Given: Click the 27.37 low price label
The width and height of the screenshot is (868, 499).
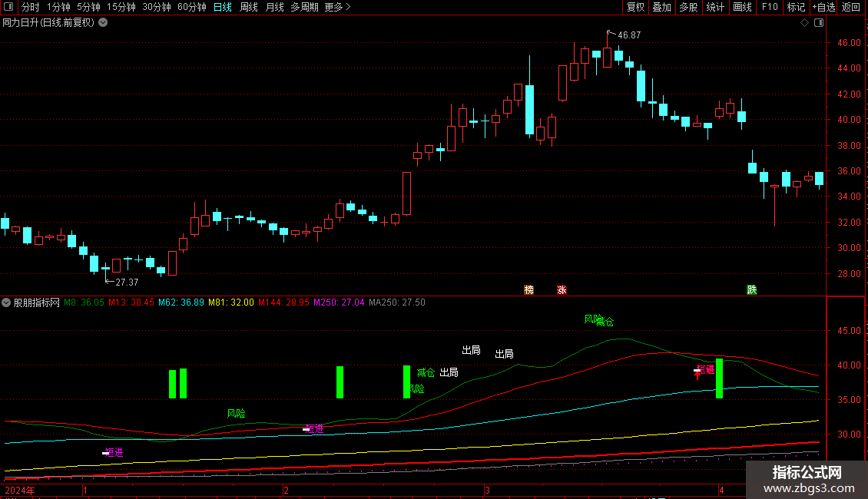Looking at the screenshot, I should click(x=127, y=283).
